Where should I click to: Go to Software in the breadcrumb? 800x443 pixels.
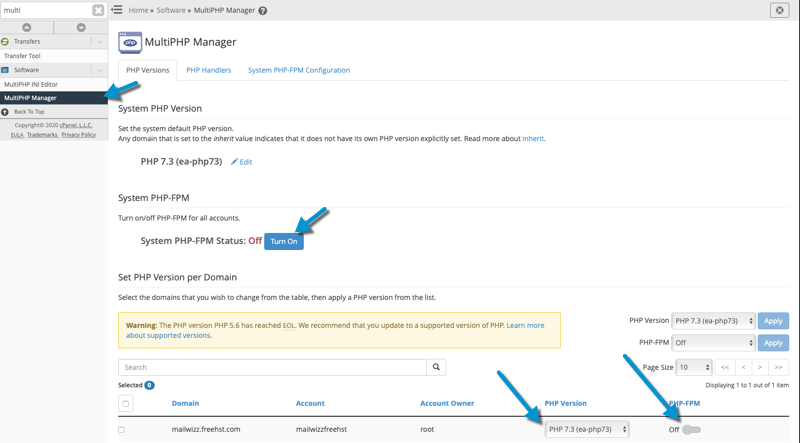(x=171, y=10)
